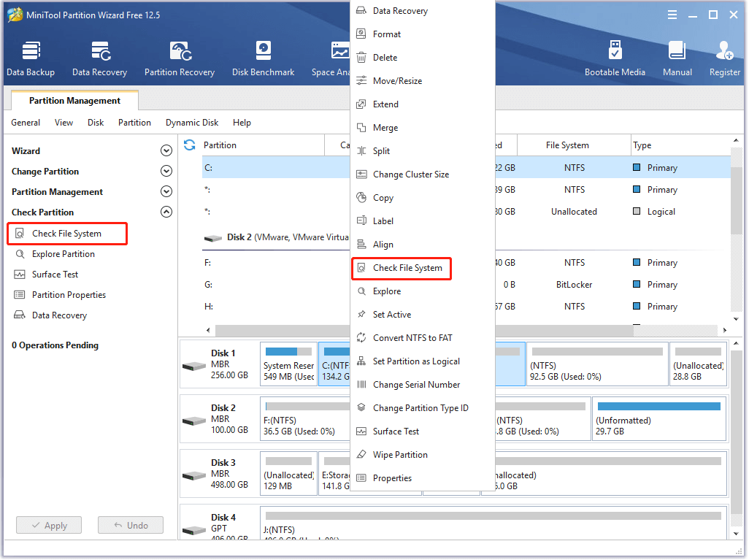Viewport: 749px width, 560px height.
Task: Choose Check File System in context menu
Action: 407,268
